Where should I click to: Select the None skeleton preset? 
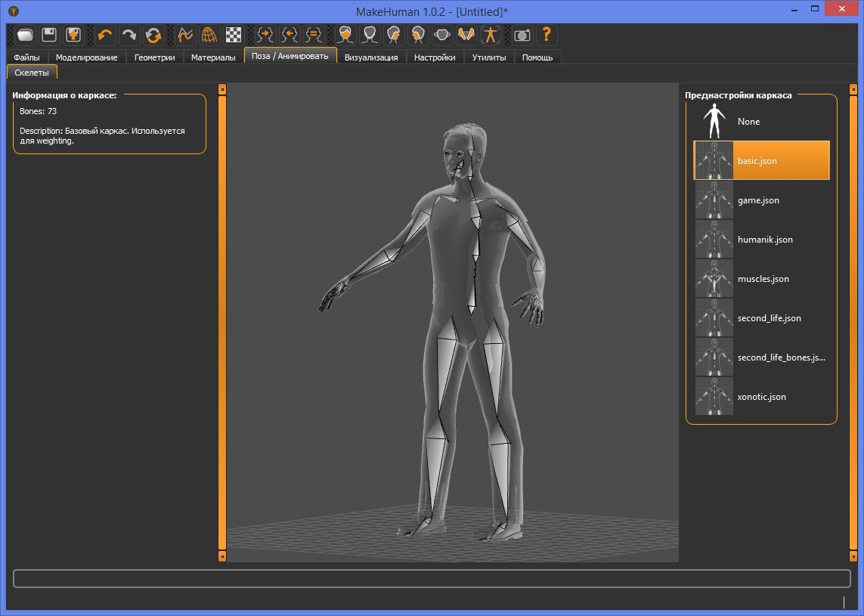[x=761, y=121]
